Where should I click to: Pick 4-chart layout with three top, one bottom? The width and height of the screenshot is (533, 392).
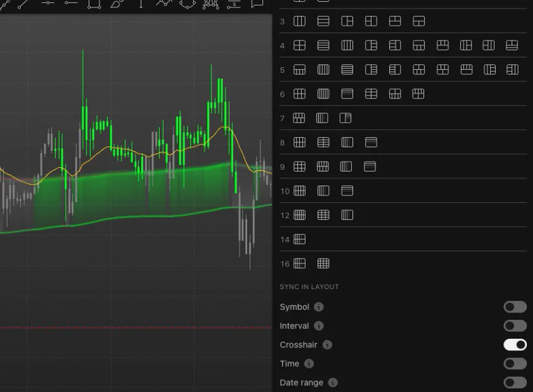pyautogui.click(x=442, y=45)
